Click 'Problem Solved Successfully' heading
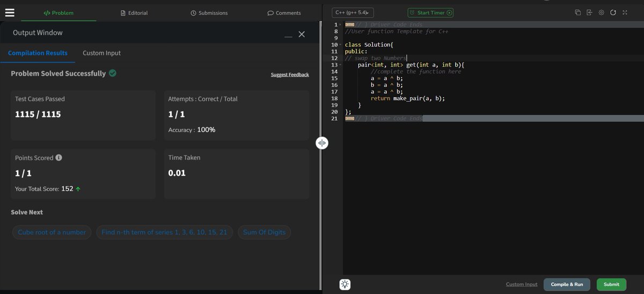 pyautogui.click(x=58, y=73)
